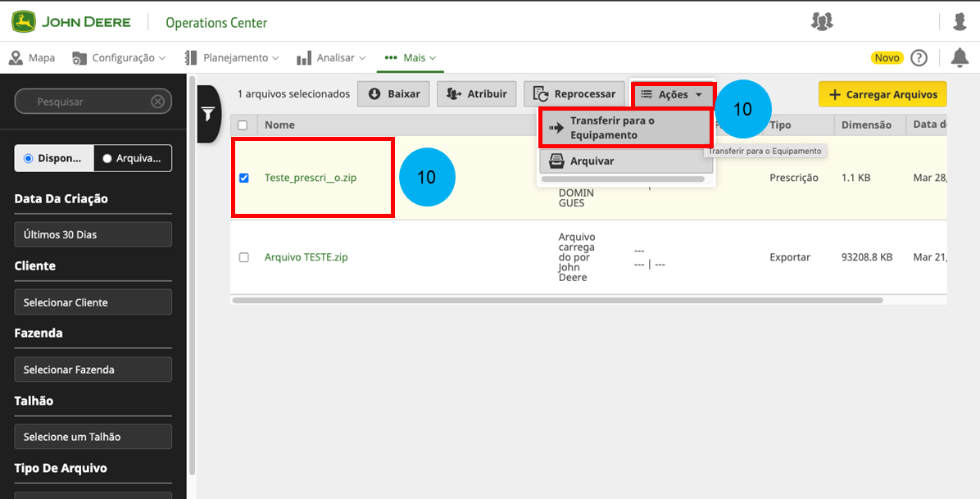Toggle the select-all header checkbox
980x499 pixels.
(243, 125)
